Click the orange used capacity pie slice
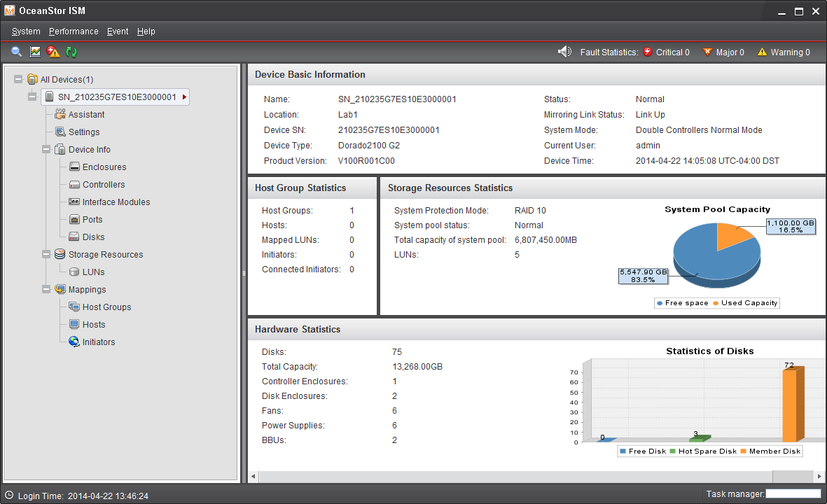Viewport: 827px width, 504px height. tap(732, 235)
